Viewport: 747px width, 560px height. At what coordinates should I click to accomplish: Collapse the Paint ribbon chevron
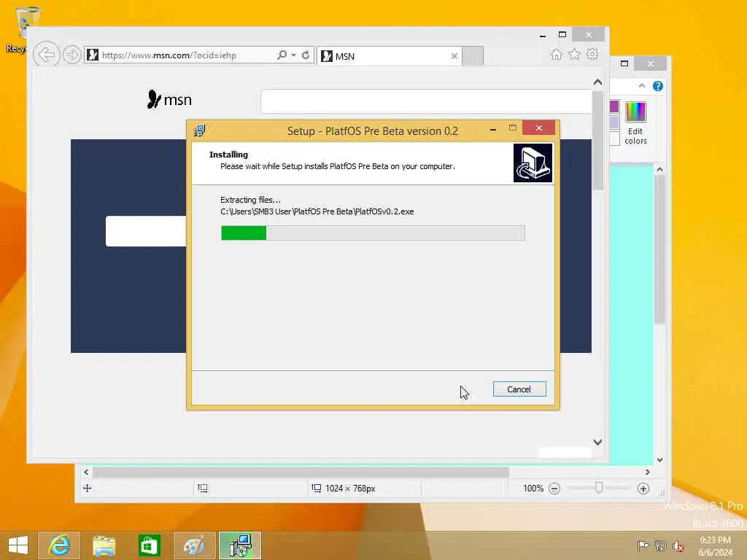[x=642, y=86]
